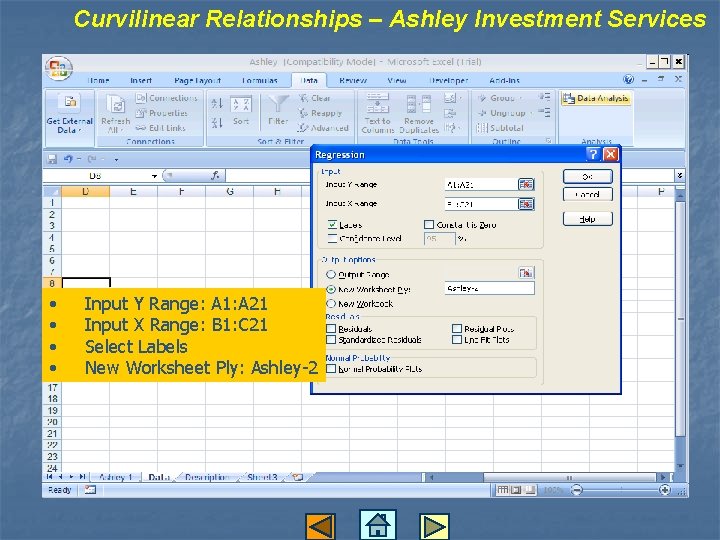720x540 pixels.
Task: Click Help button in Regression dialog
Action: click(x=587, y=219)
